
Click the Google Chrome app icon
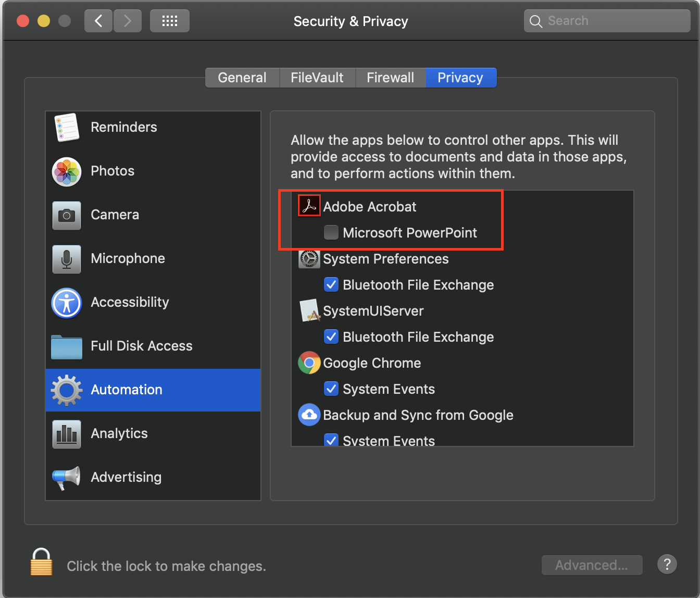[309, 363]
